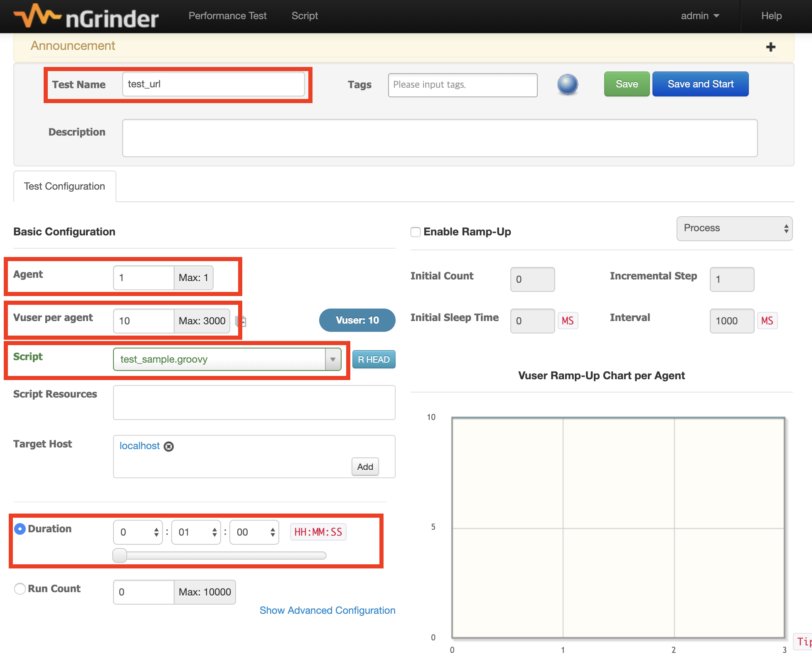Switch to the Test Configuration tab

[x=64, y=186]
